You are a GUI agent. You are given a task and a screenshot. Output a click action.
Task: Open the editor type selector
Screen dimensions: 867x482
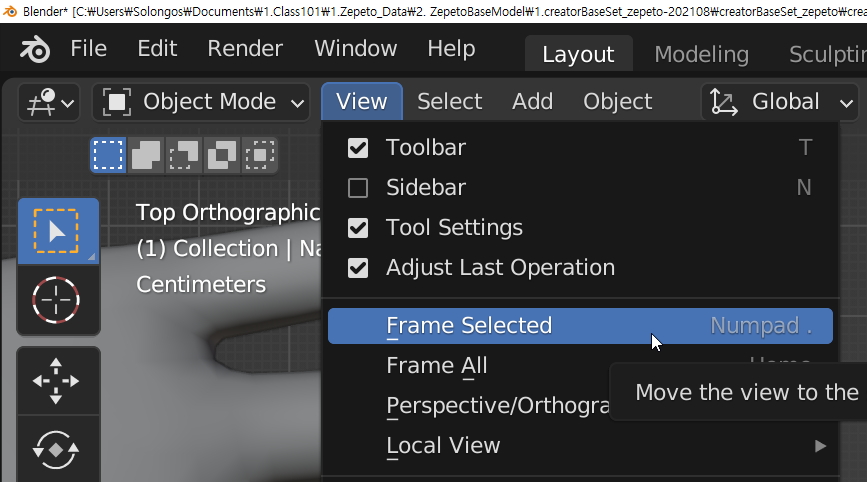(x=49, y=102)
